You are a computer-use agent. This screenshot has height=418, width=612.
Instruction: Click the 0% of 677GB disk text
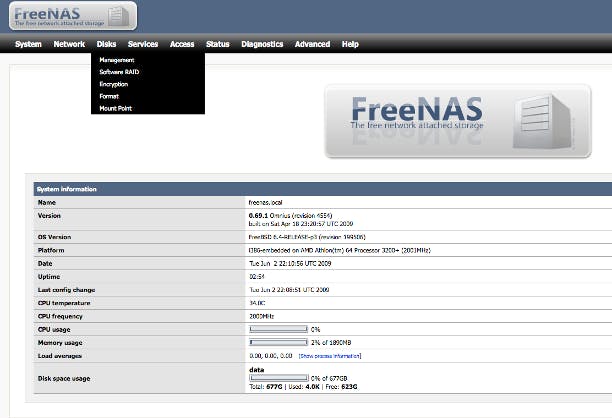(329, 378)
